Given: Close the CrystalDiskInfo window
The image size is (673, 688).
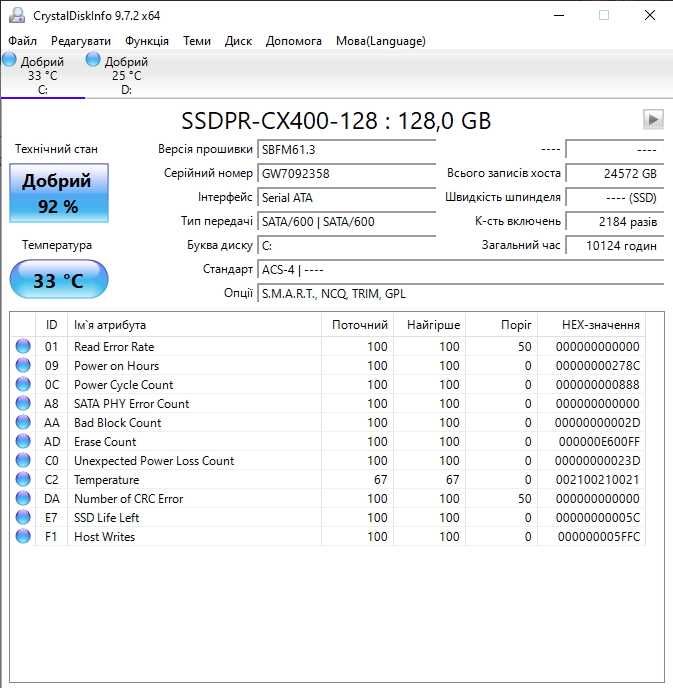Looking at the screenshot, I should (650, 15).
